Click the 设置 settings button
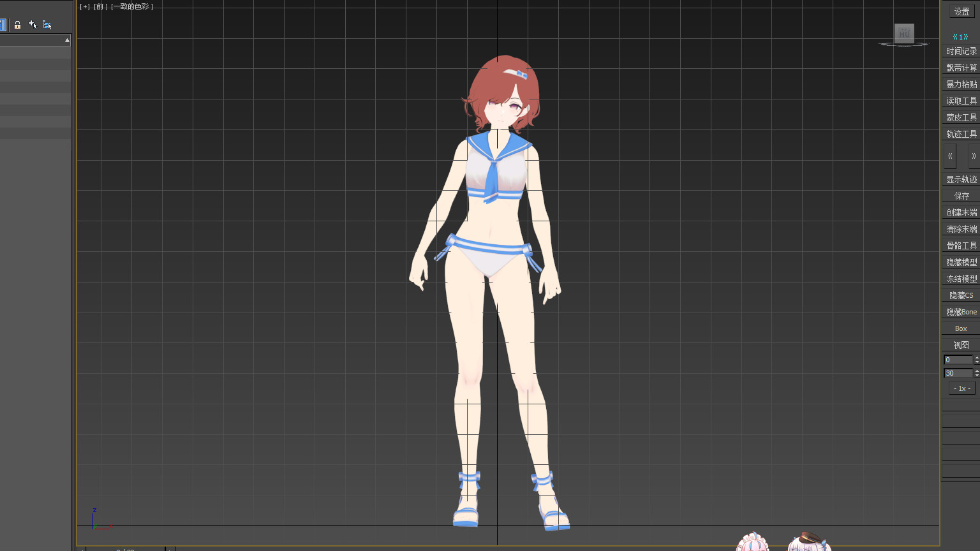This screenshot has width=980, height=551. (961, 11)
